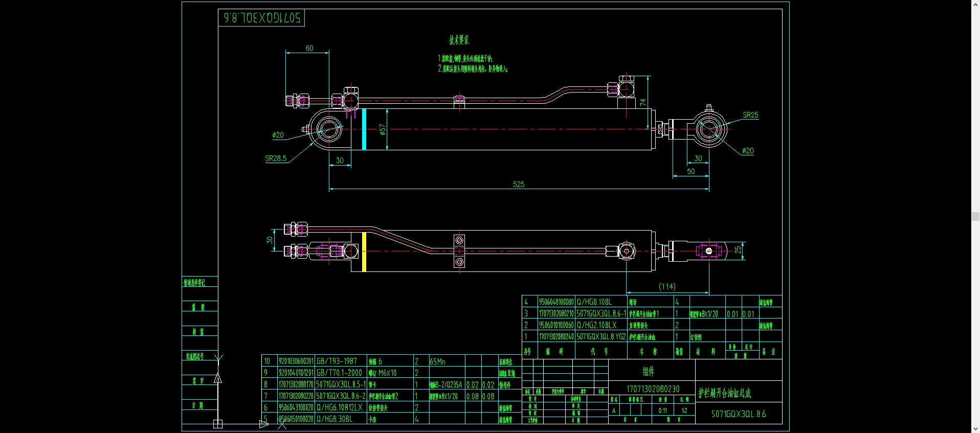Select the 60 dimension at top left
Image resolution: width=980 pixels, height=433 pixels.
[309, 48]
